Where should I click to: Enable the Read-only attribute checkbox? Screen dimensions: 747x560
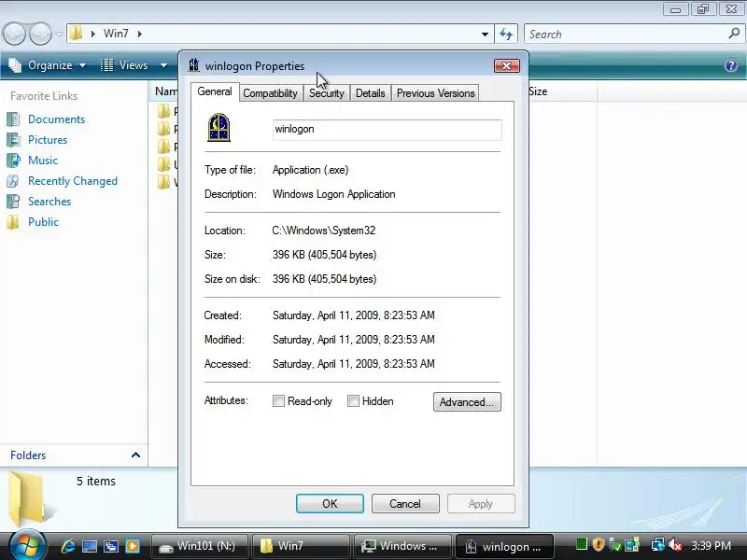point(278,401)
